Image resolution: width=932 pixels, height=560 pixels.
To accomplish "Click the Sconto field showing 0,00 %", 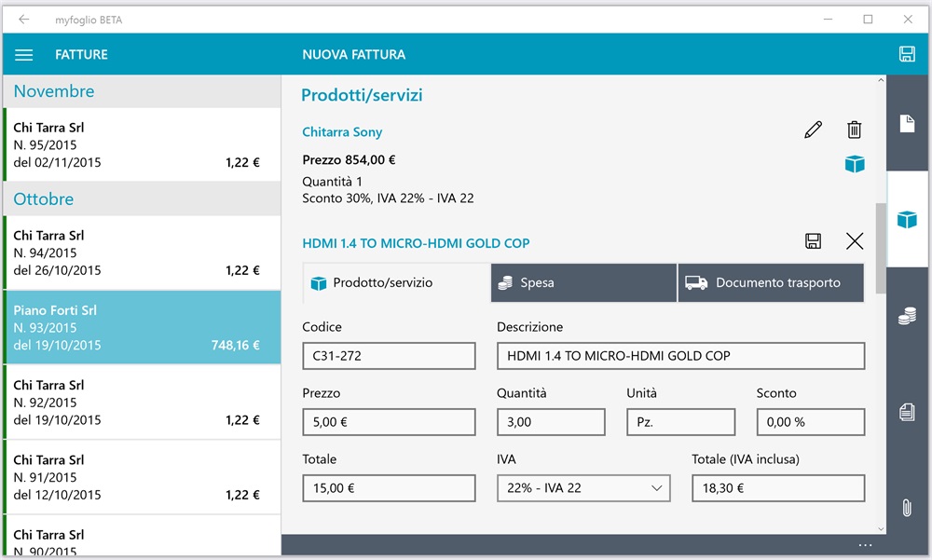I will (x=811, y=422).
